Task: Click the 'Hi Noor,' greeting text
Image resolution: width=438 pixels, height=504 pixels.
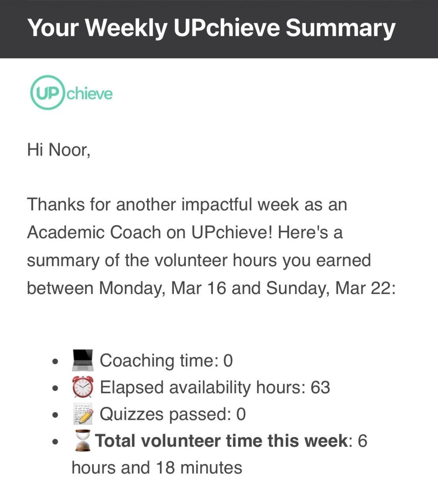Action: click(59, 150)
